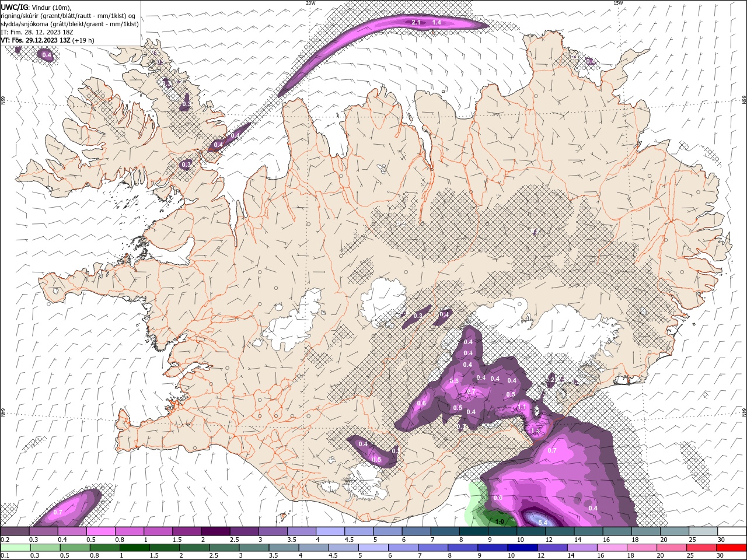Click the '2.1' value in the northern band
Screen dimensions: 747x560
click(416, 22)
